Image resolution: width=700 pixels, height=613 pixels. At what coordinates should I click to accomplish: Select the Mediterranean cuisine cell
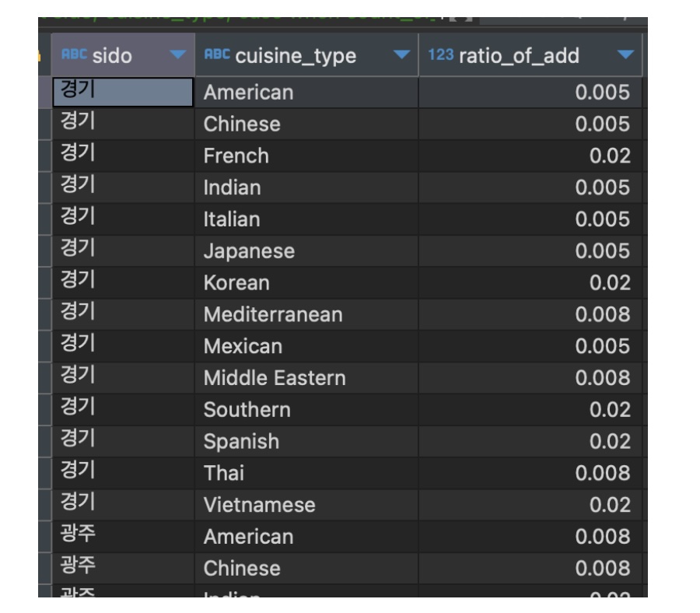[306, 314]
